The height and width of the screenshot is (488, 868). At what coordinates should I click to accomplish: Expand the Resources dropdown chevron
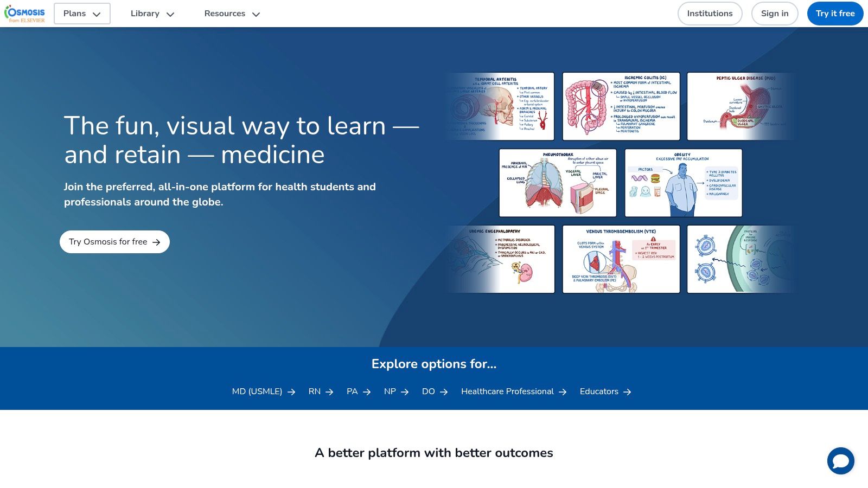pyautogui.click(x=256, y=15)
